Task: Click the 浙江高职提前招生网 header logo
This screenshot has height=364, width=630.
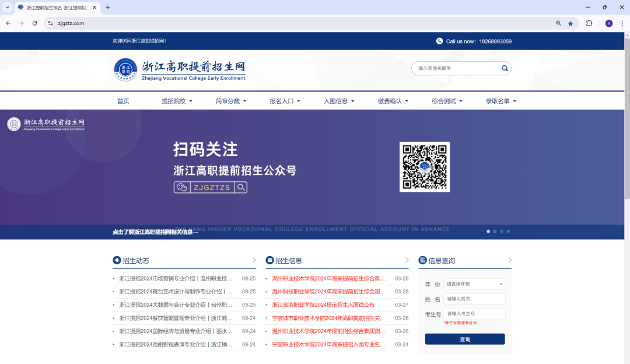Action: click(180, 70)
